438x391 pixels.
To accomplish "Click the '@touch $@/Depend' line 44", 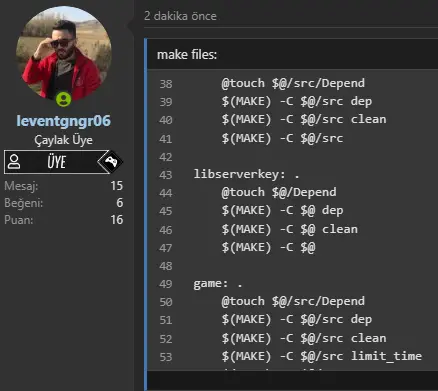I will pos(279,192).
